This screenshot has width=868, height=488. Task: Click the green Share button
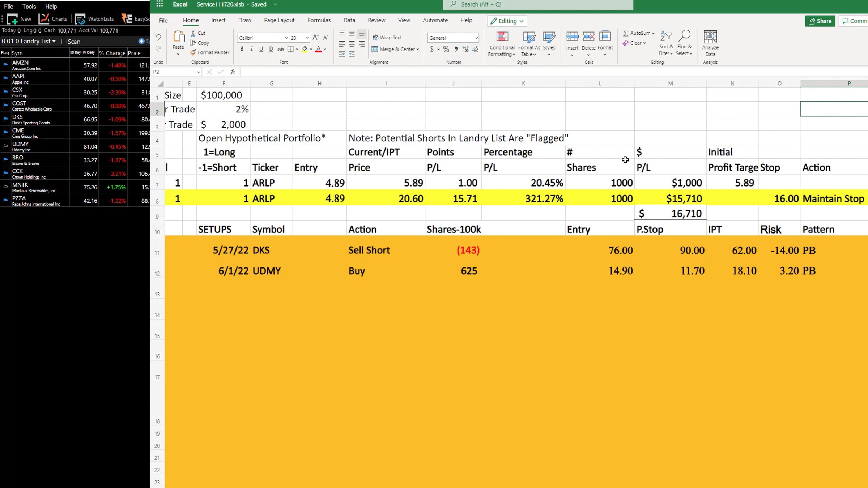(x=820, y=21)
